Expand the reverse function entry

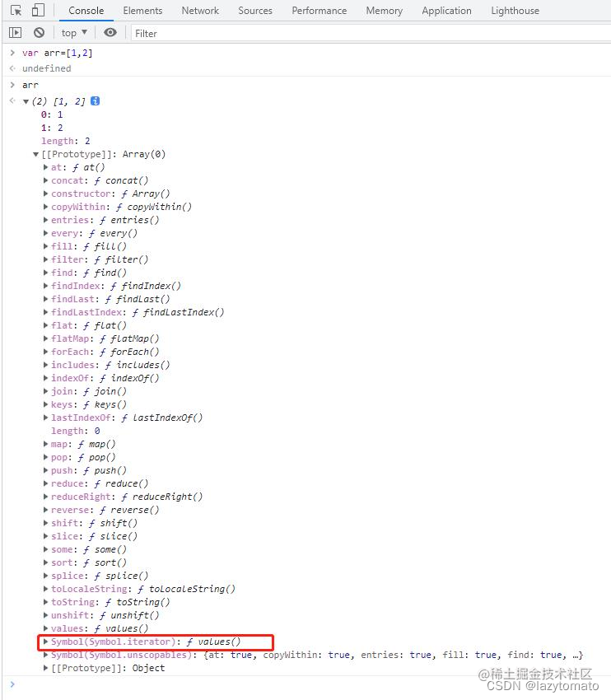45,510
